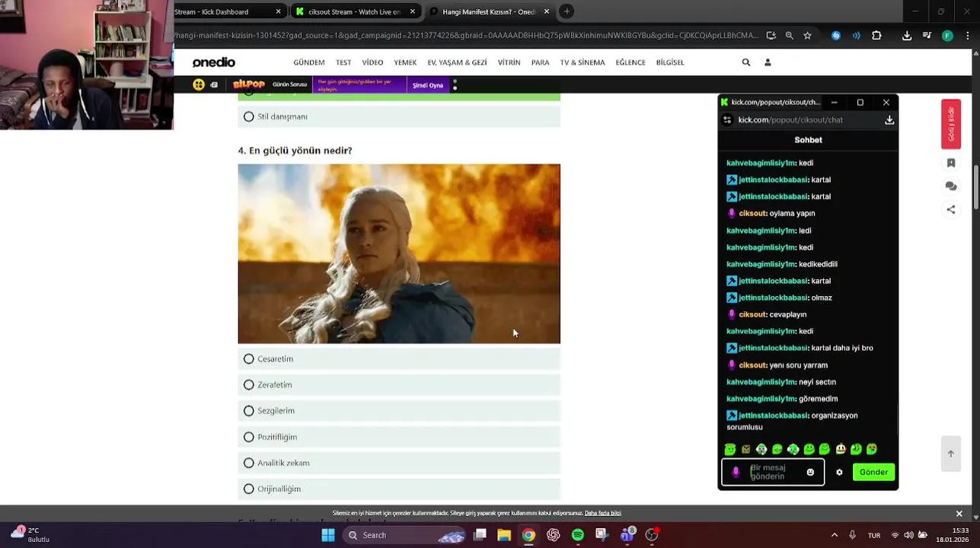Open the Chrome profile avatar
The height and width of the screenshot is (548, 980).
click(x=947, y=35)
